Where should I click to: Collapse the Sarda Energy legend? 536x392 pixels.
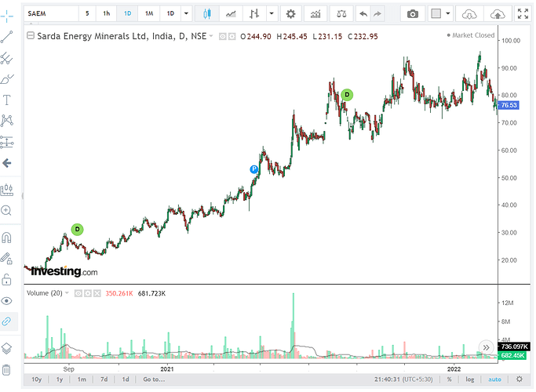pos(31,35)
